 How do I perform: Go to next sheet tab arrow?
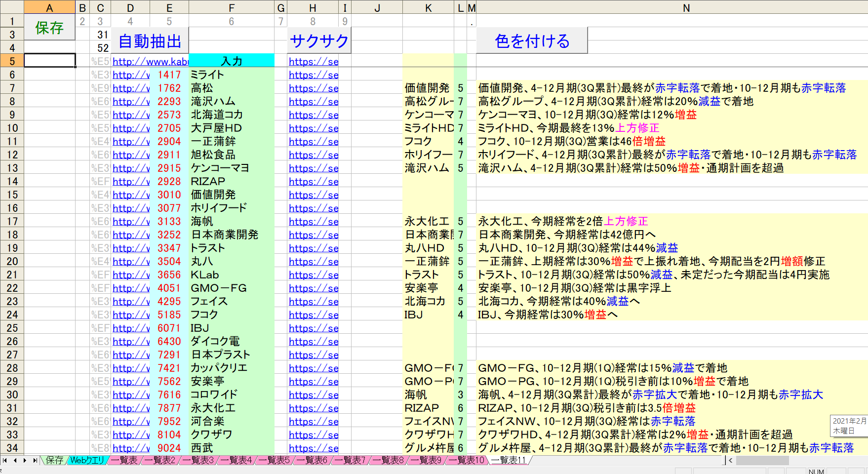(x=25, y=460)
